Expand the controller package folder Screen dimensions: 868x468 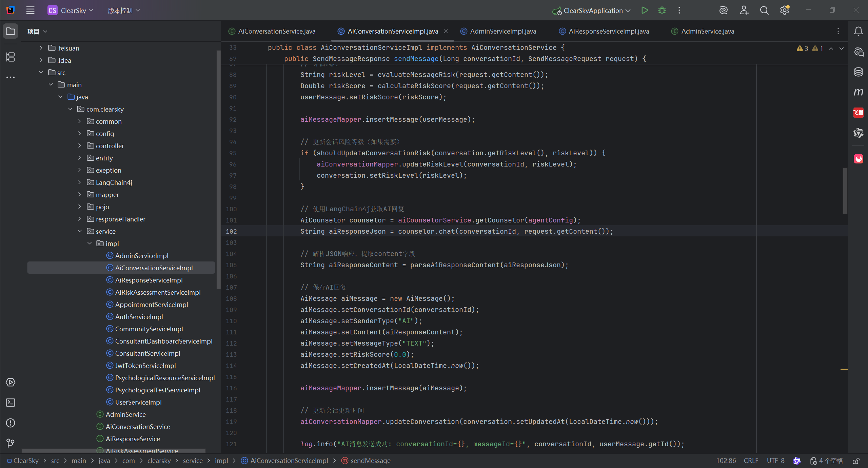click(x=80, y=146)
